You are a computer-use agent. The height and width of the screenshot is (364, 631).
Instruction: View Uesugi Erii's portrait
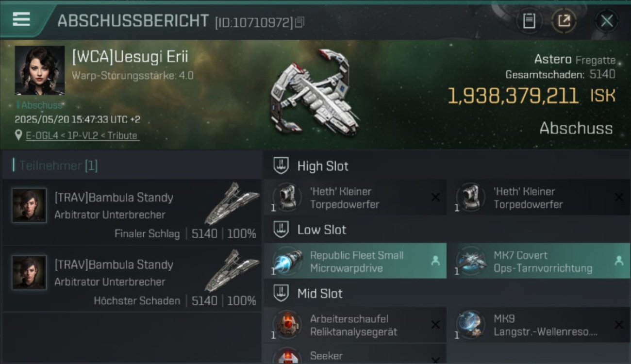[x=40, y=70]
